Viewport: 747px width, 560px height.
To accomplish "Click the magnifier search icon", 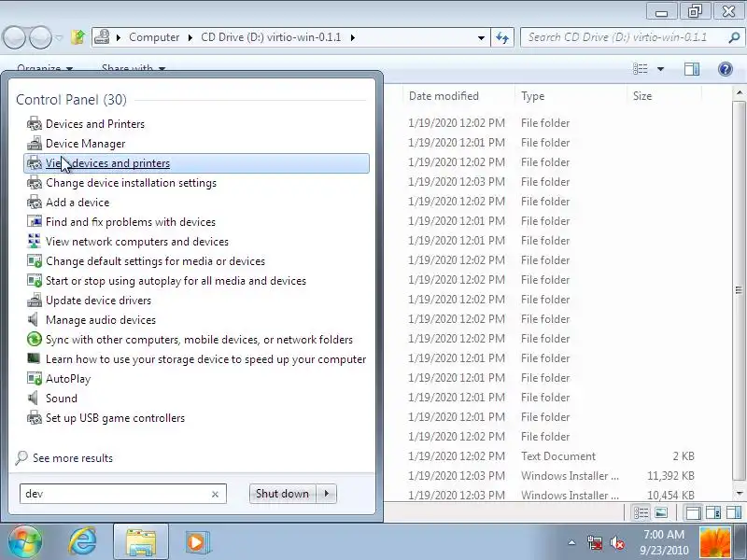I will (x=734, y=37).
